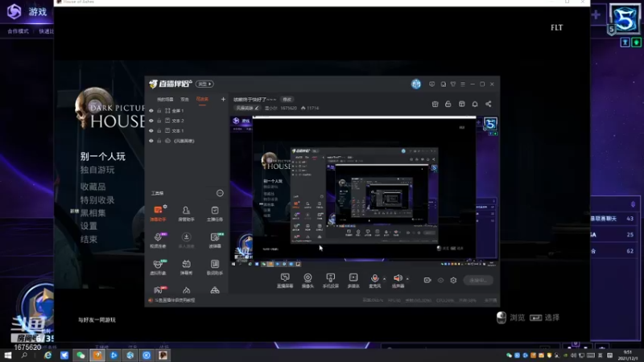Screen dimensions: 644x362
Task: Open the 房管助手 tool icon
Action: pyautogui.click(x=186, y=213)
